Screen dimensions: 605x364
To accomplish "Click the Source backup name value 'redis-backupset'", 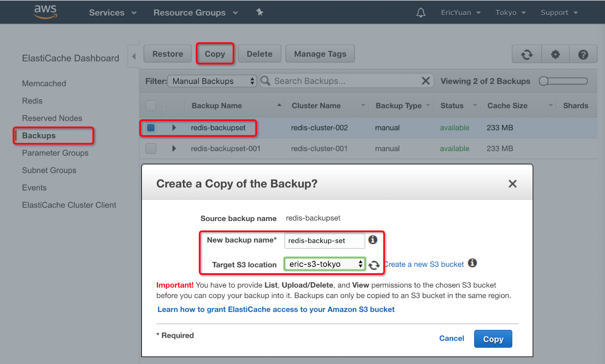I will [x=313, y=218].
